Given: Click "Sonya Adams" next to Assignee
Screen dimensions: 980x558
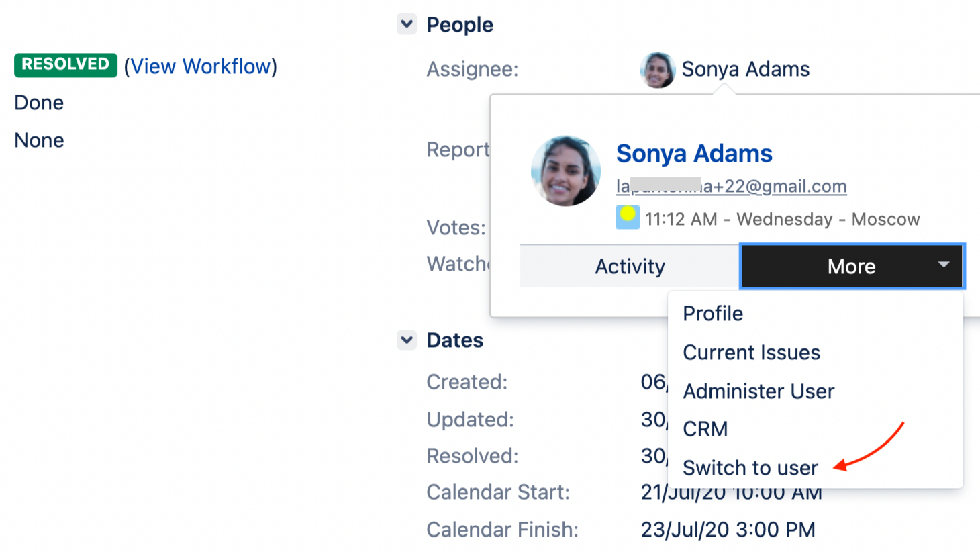Looking at the screenshot, I should click(746, 68).
